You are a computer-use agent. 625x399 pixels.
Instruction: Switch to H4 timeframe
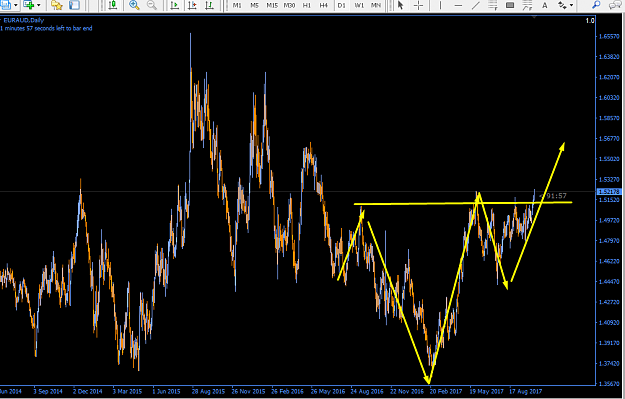324,5
